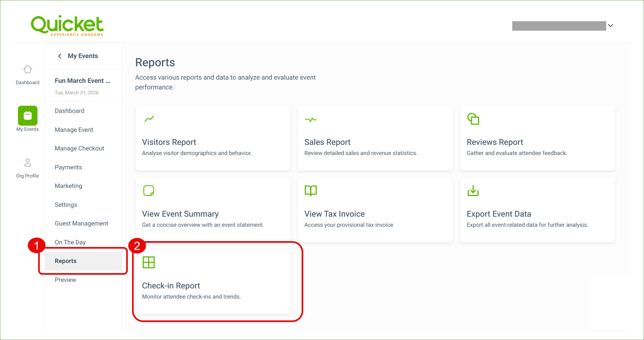Click the Quicket logo
Viewport: 644px width, 340px height.
pos(67,25)
